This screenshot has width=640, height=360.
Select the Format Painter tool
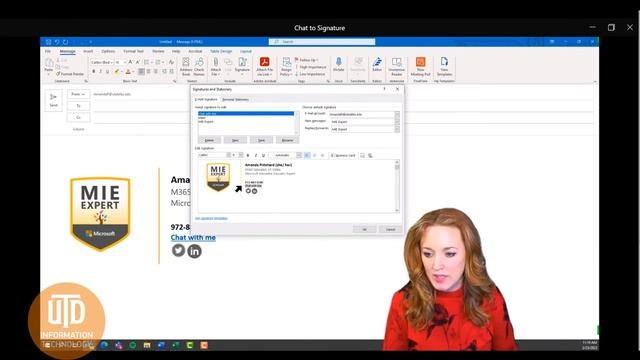[70, 74]
